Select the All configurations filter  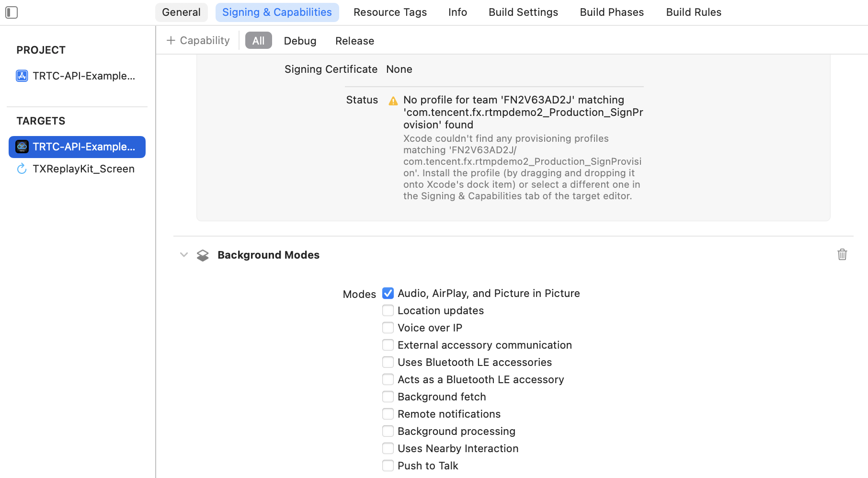click(258, 41)
